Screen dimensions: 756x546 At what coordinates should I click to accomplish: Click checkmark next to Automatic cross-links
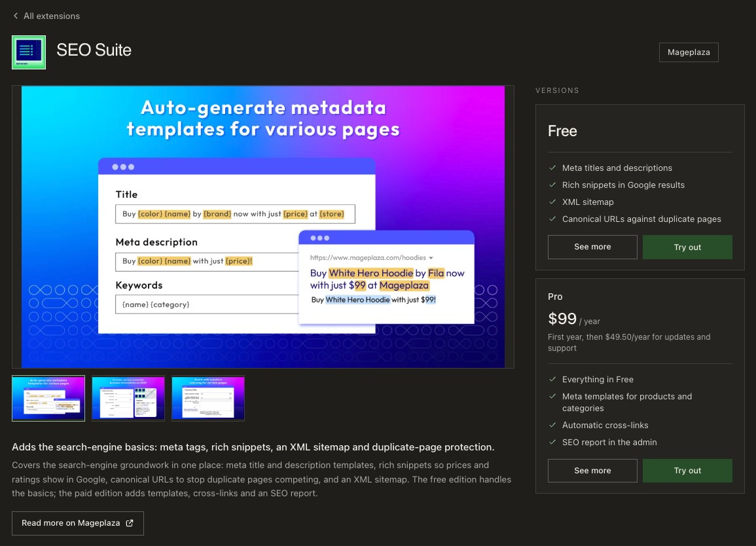point(552,425)
